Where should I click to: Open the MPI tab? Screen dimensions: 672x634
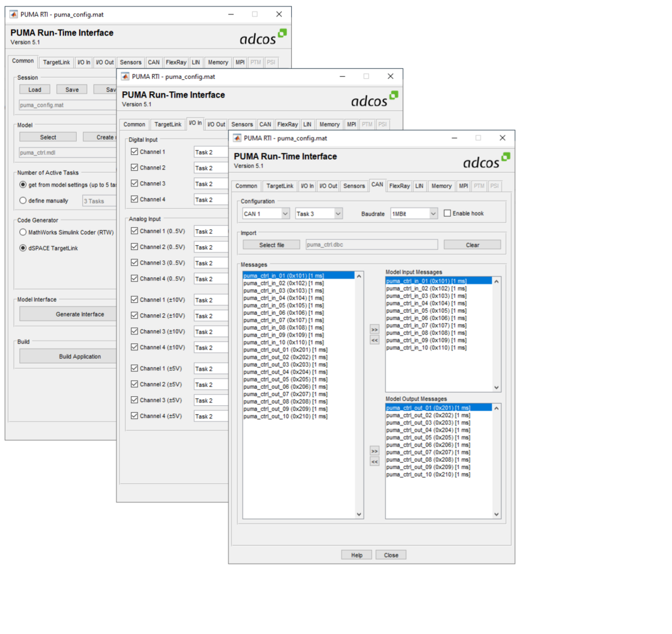[x=463, y=186]
